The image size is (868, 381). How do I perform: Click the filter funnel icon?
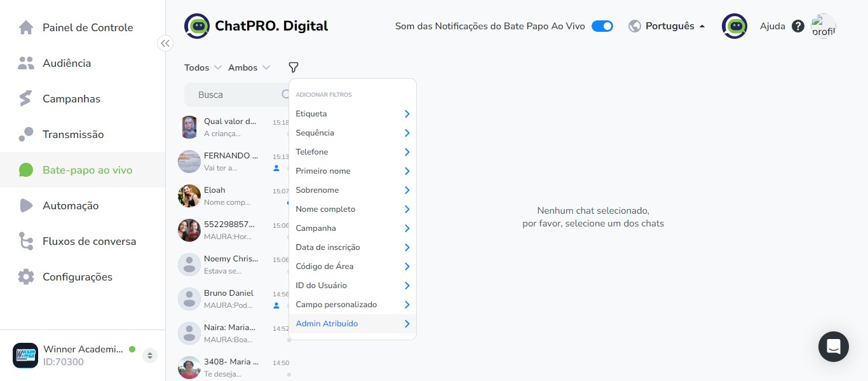[x=293, y=67]
